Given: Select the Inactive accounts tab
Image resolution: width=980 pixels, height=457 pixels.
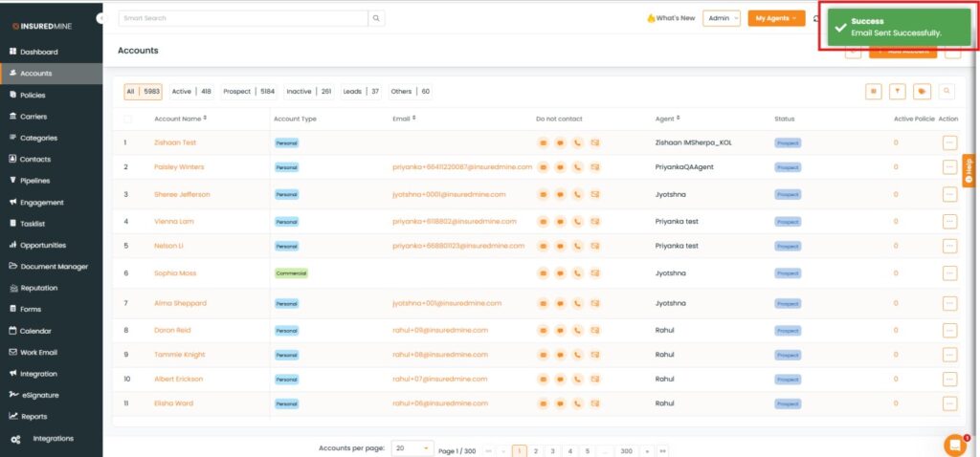Looking at the screenshot, I should [x=308, y=92].
